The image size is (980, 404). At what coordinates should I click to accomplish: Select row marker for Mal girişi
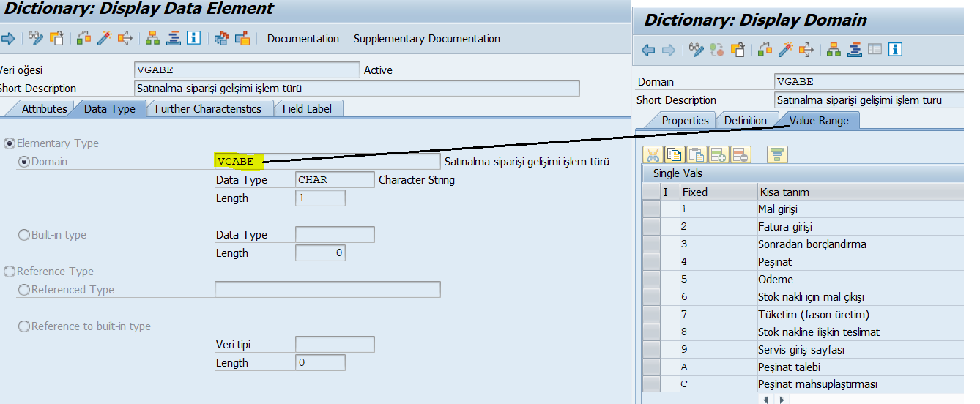[651, 209]
